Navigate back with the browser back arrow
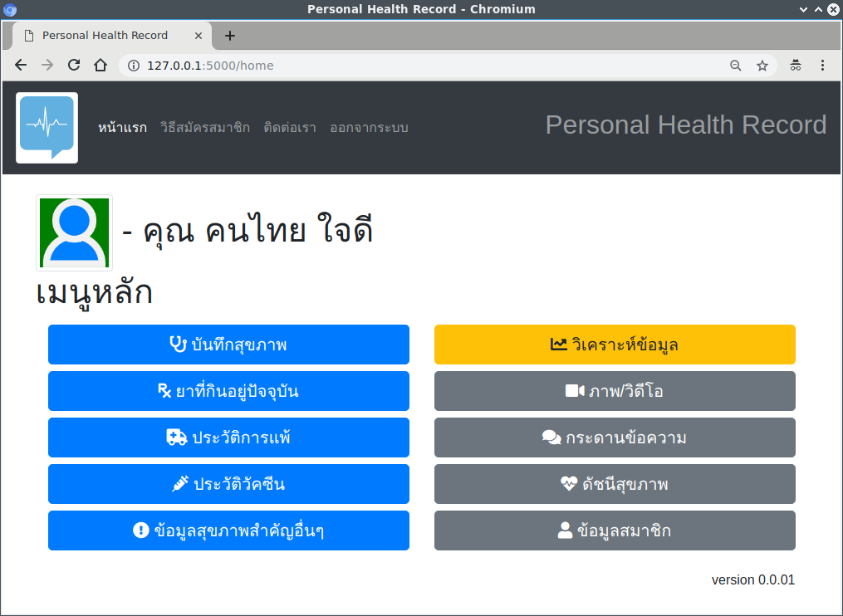 [x=21, y=66]
